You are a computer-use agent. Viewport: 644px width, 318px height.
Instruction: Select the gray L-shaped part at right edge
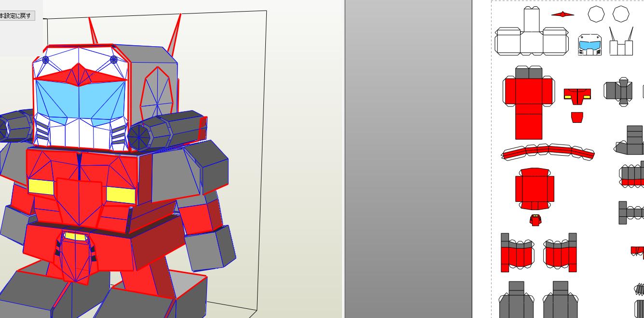point(630,140)
